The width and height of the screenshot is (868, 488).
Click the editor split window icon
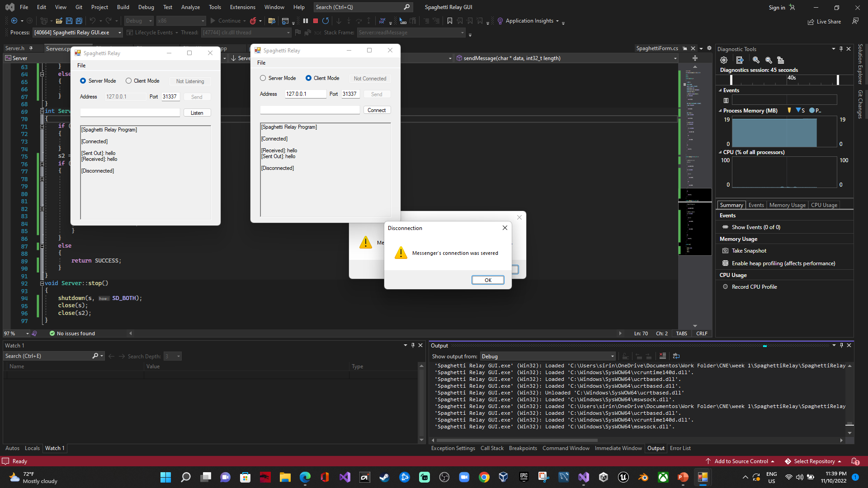click(x=695, y=58)
